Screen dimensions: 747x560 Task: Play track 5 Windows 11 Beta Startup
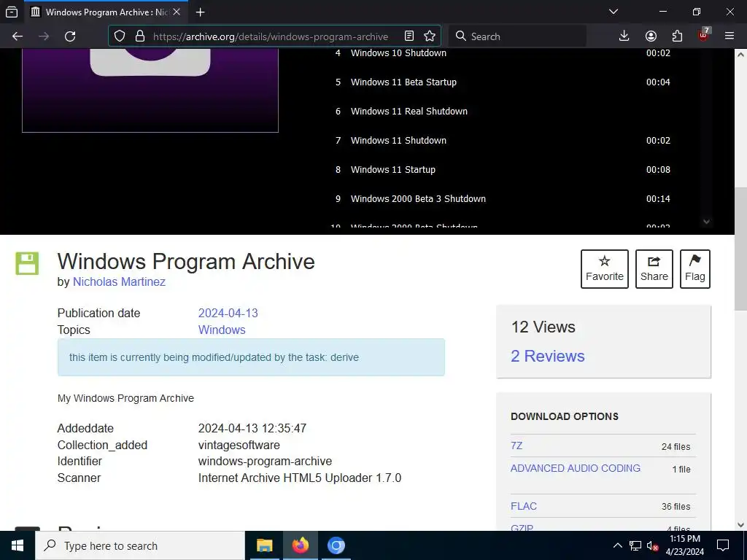(502, 82)
